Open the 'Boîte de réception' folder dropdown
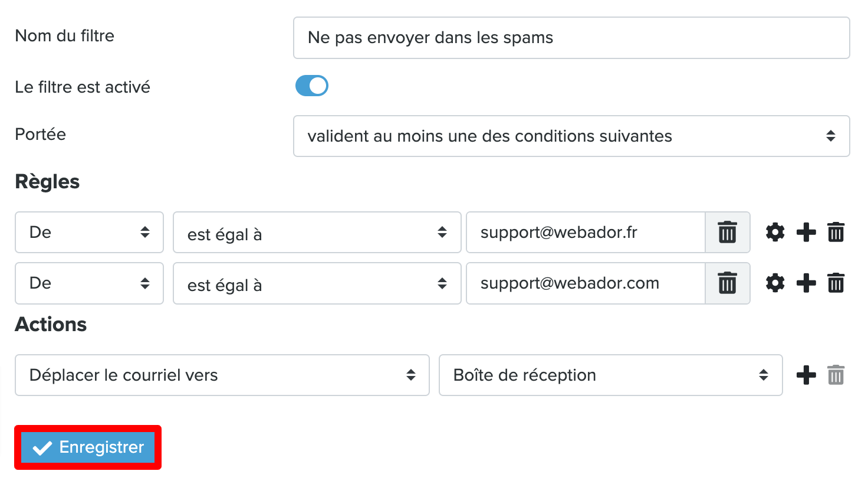Image resolution: width=868 pixels, height=484 pixels. click(611, 375)
